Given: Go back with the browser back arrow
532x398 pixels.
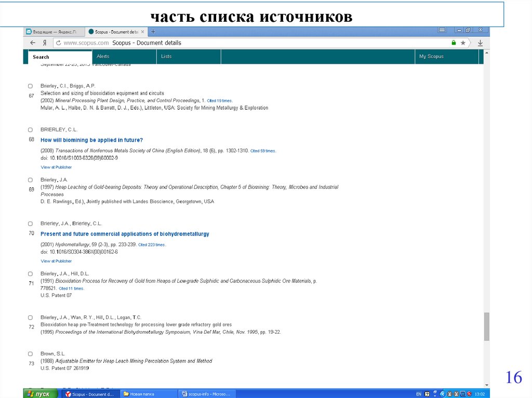Looking at the screenshot, I should point(33,43).
